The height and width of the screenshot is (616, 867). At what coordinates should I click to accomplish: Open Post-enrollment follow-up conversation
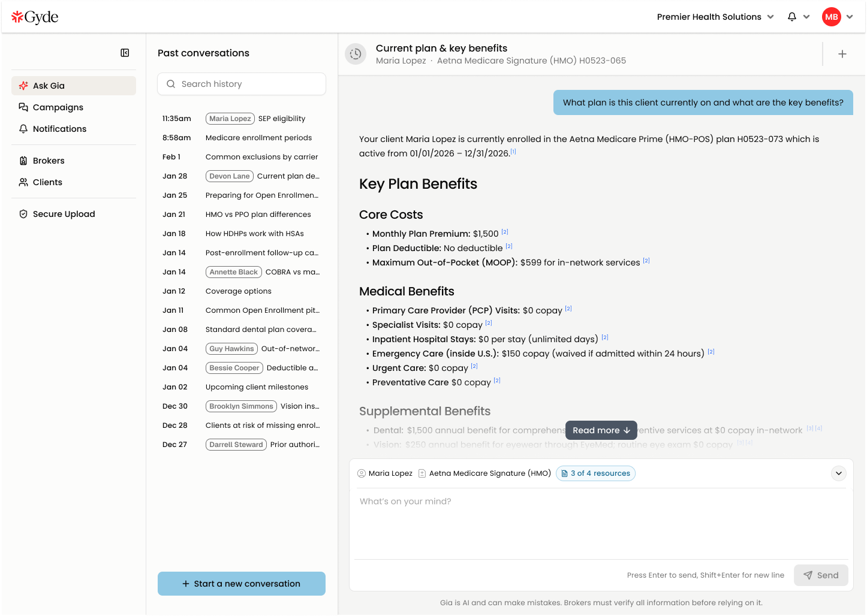click(242, 253)
